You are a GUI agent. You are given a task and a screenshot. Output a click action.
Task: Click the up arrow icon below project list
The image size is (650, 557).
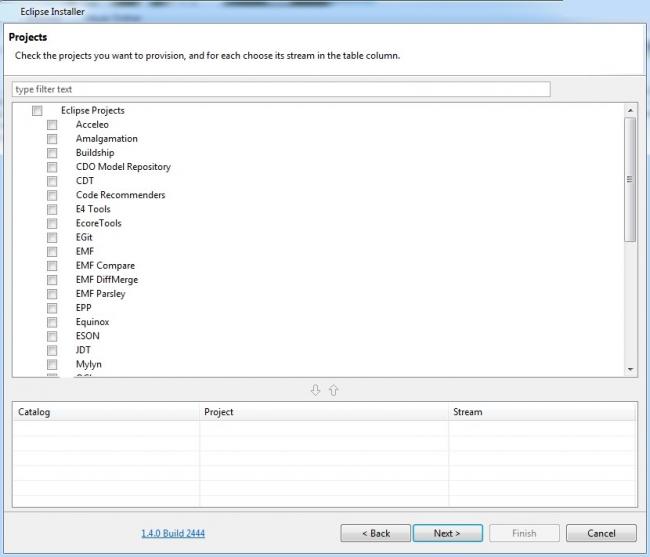[334, 390]
